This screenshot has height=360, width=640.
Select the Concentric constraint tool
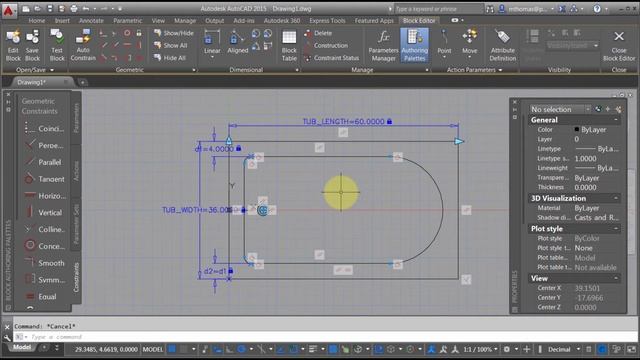coord(44,246)
